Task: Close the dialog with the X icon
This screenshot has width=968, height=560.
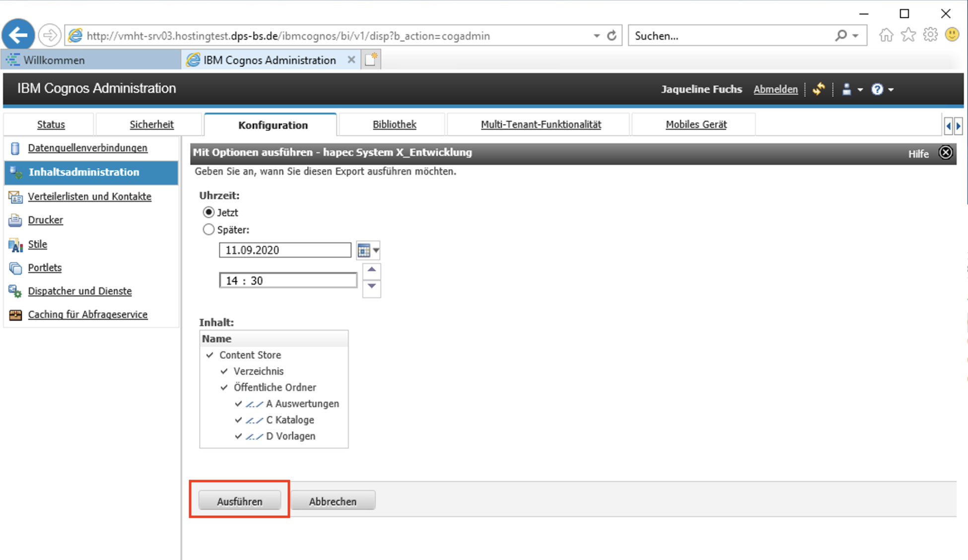Action: click(945, 152)
